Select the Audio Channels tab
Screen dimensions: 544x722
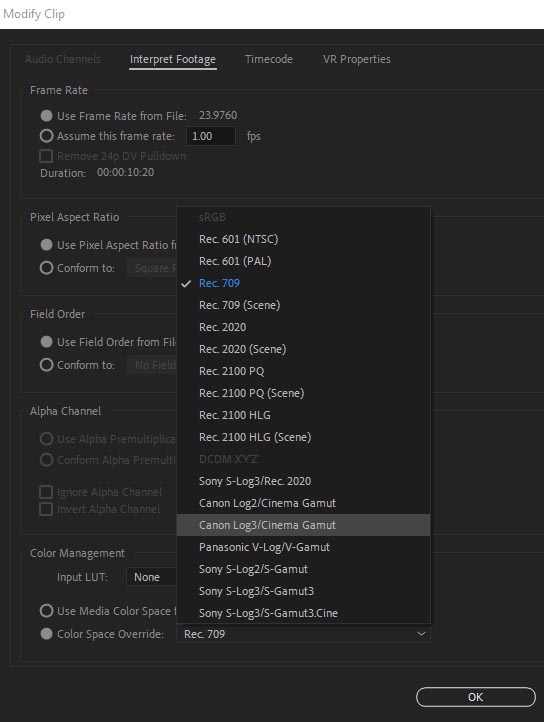pos(63,59)
